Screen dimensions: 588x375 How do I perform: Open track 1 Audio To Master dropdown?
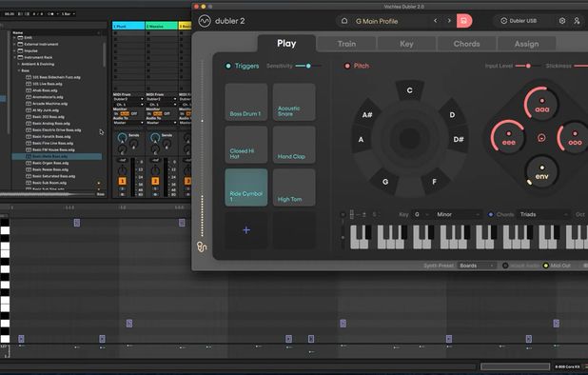click(128, 123)
